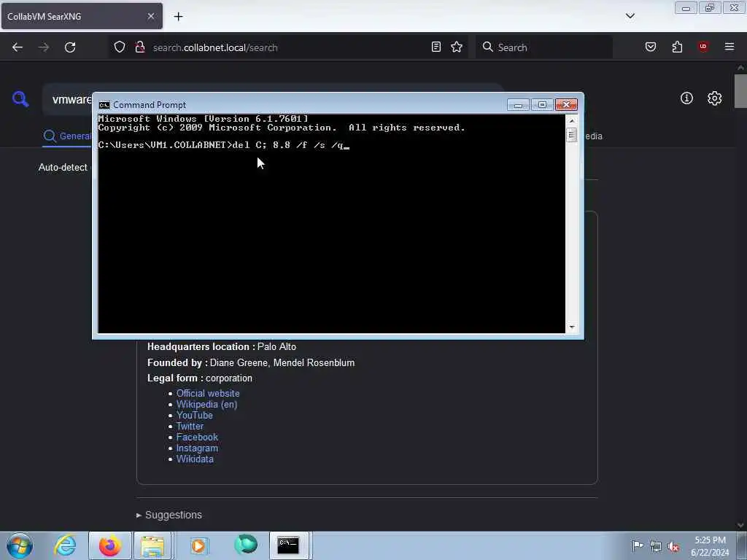Maximize the Command Prompt window
The image size is (747, 560).
point(542,105)
